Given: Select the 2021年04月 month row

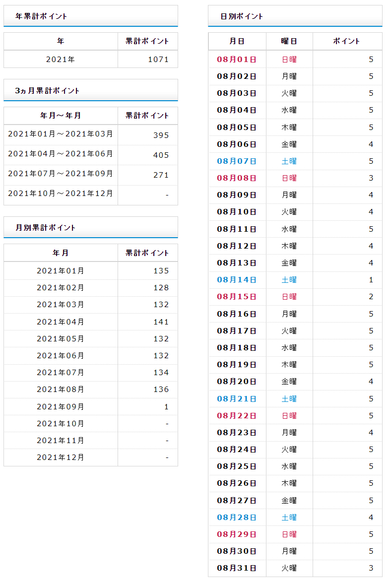Looking at the screenshot, I should (91, 322).
